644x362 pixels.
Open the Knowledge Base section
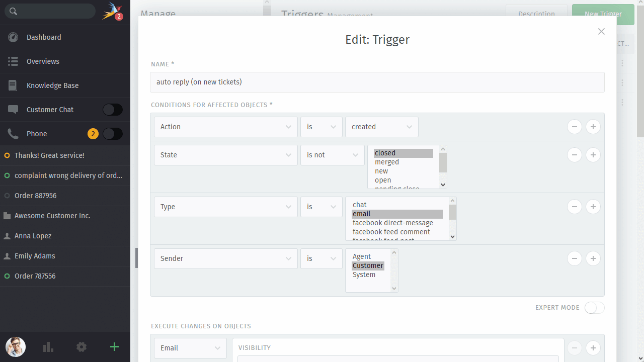click(x=52, y=85)
